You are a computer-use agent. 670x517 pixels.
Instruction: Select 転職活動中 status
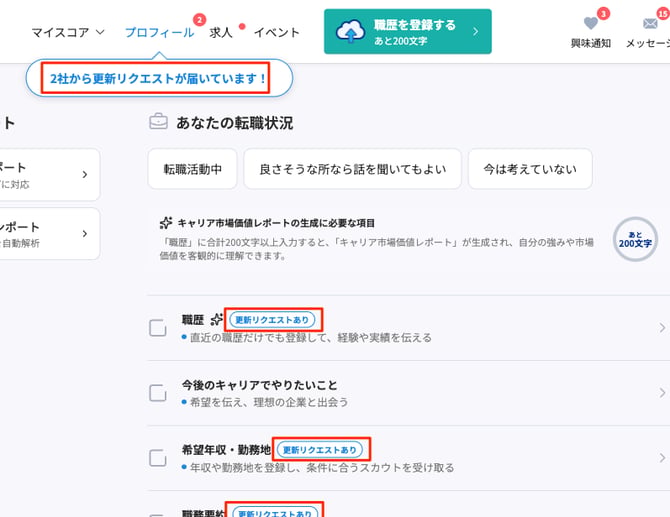pos(192,169)
